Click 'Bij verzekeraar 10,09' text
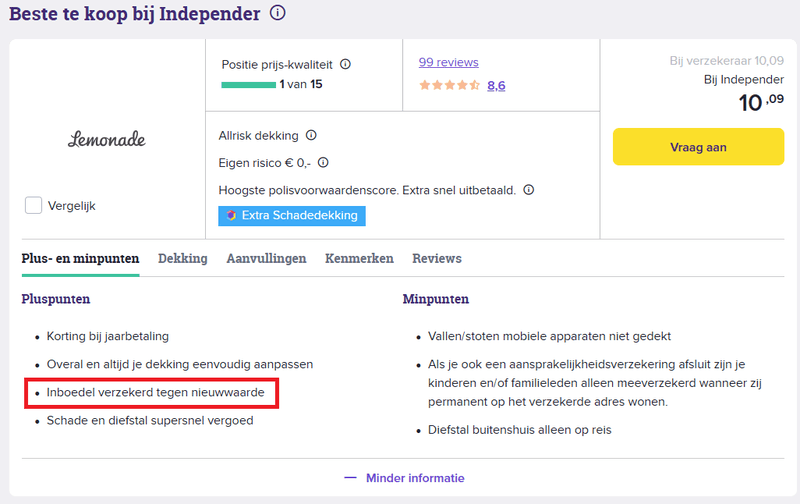 click(727, 61)
